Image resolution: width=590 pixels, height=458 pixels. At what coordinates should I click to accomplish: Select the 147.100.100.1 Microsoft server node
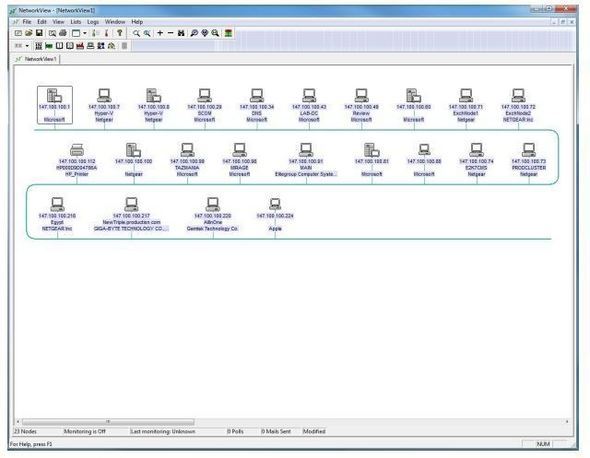click(55, 105)
